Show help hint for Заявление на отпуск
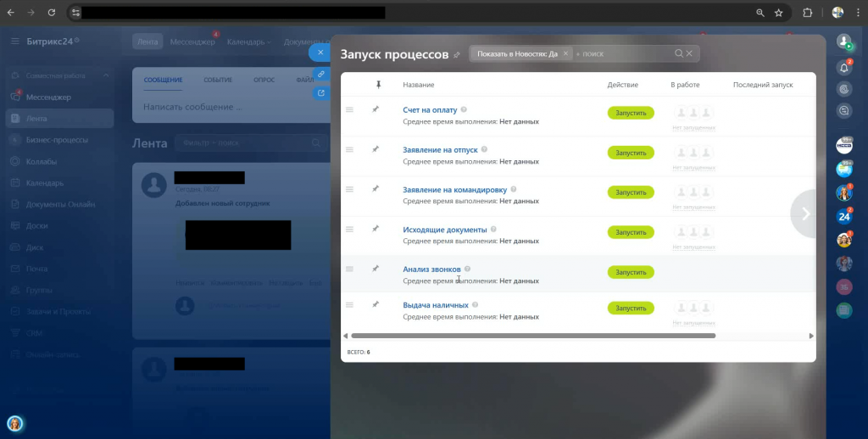This screenshot has width=868, height=439. (x=484, y=149)
